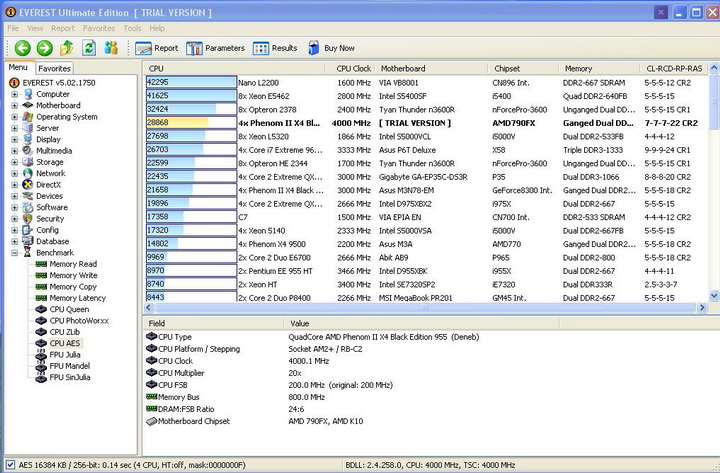Select the Config tree icon
720x473 pixels.
coord(28,230)
